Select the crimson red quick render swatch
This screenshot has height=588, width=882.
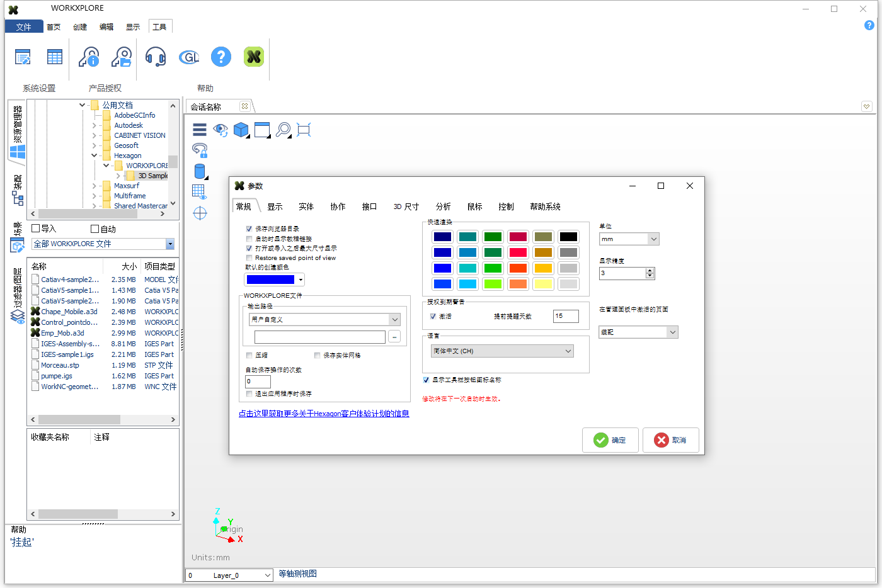(x=518, y=237)
